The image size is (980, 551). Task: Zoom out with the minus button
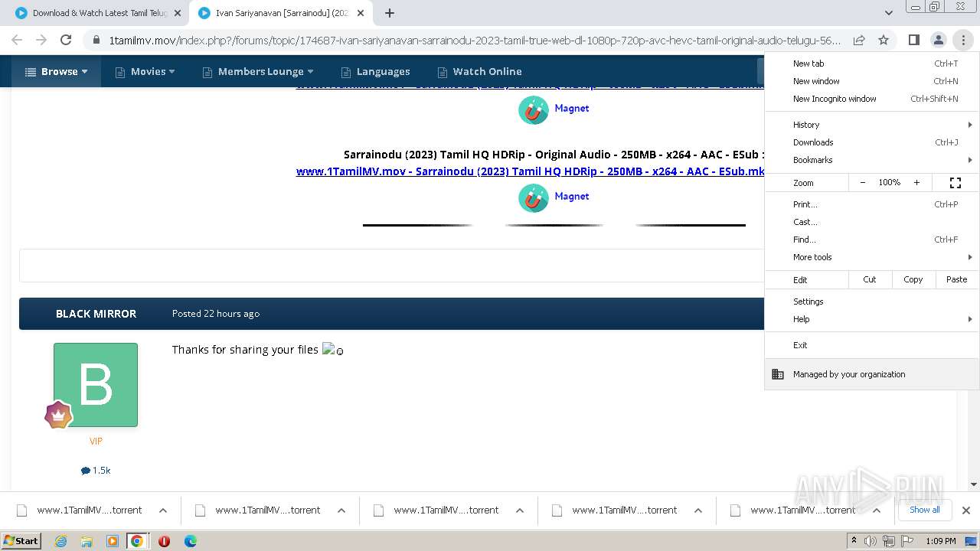point(863,182)
